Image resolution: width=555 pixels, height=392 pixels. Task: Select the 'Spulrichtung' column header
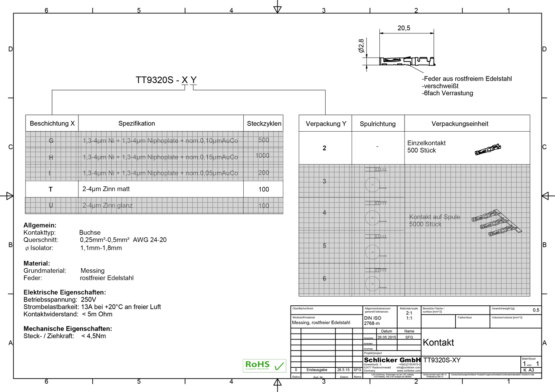pyautogui.click(x=378, y=124)
